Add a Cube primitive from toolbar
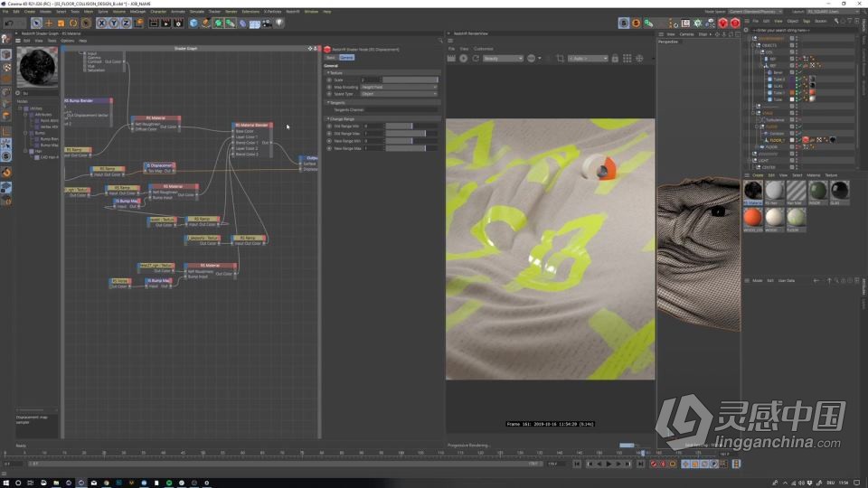 click(193, 23)
